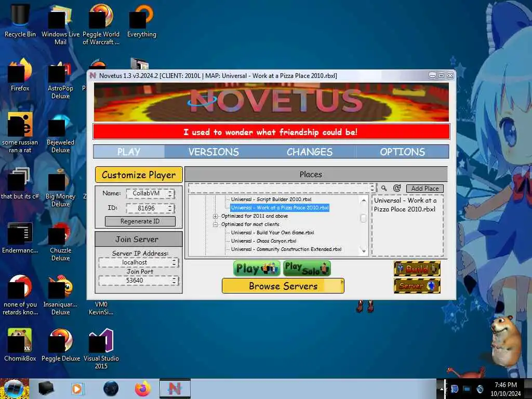Open 'some russian ran a rat' desktop icon
Screen dimensions: 532x399
[x=20, y=132]
